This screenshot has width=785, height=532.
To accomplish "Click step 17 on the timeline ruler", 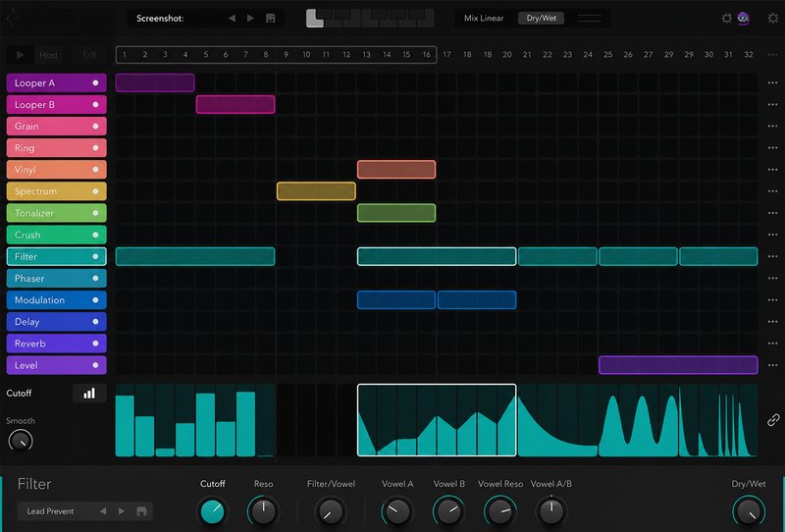I will (446, 55).
